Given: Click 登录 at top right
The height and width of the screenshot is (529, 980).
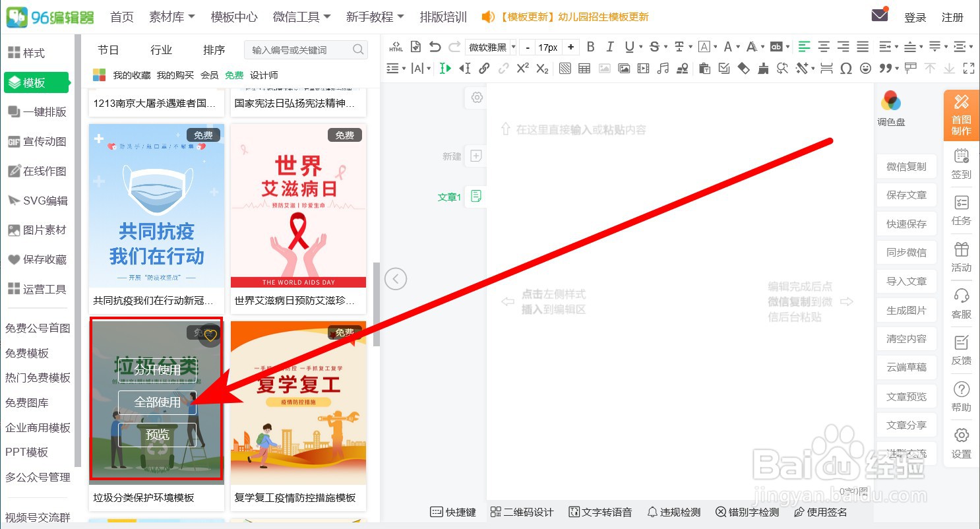Looking at the screenshot, I should [x=915, y=18].
